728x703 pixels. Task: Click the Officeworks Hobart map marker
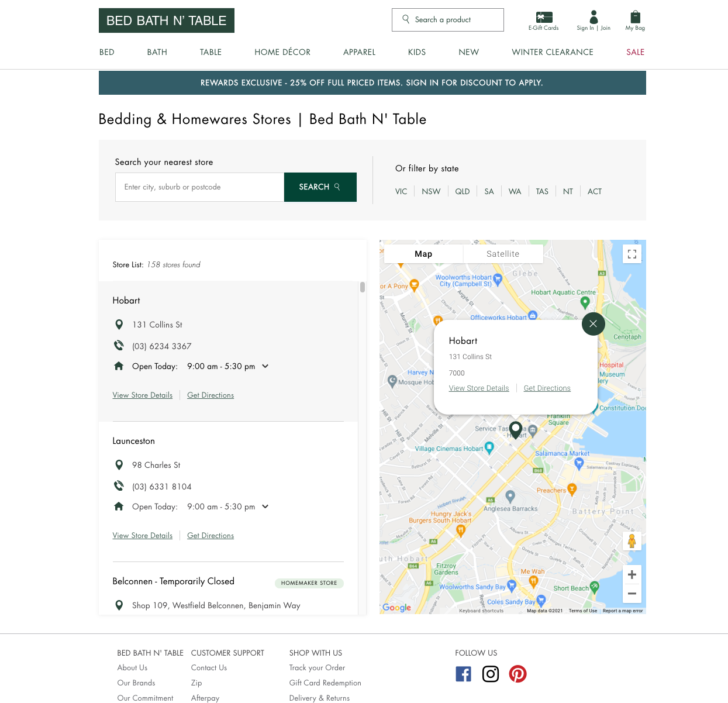pos(533,315)
